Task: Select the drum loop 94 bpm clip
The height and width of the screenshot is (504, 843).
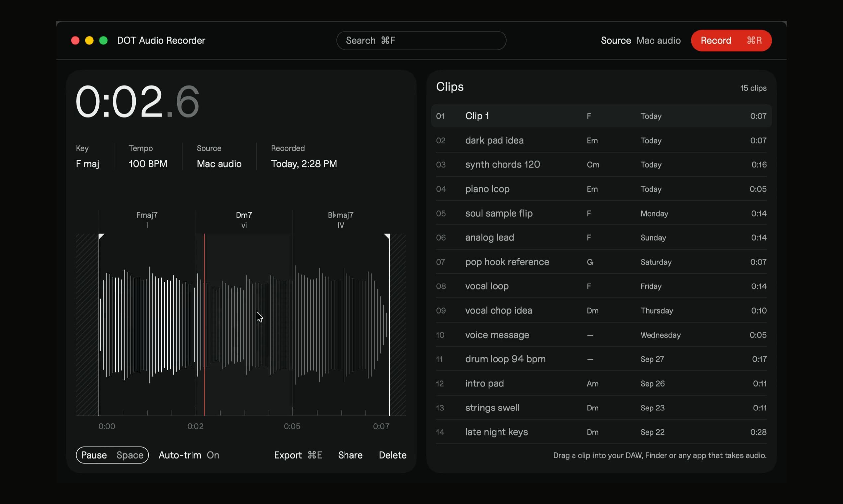Action: click(601, 359)
